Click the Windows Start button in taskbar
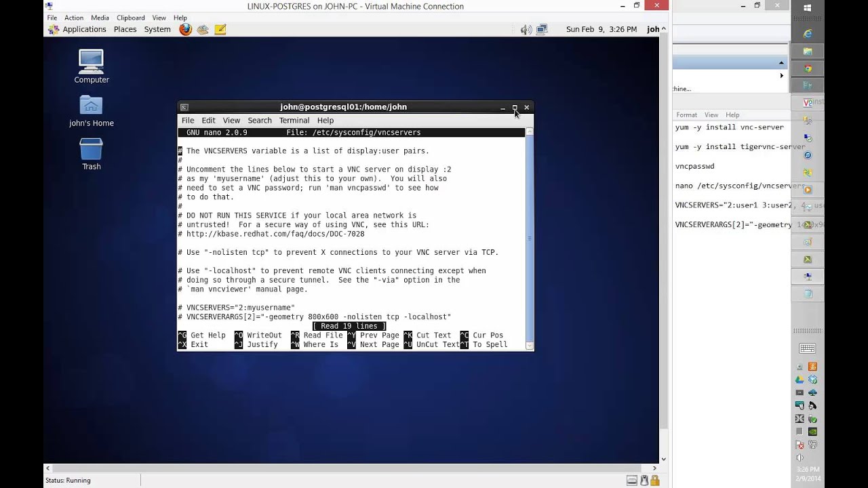The image size is (868, 488). coord(808,8)
